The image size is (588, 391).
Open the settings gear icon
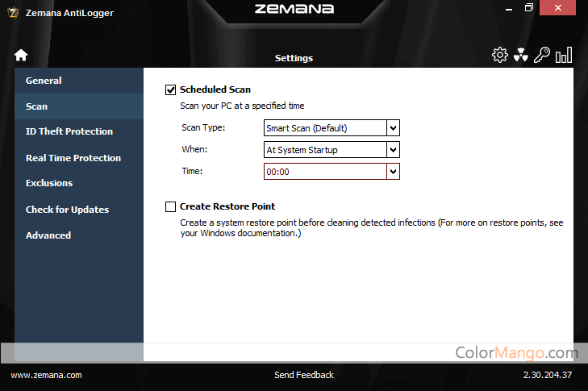pyautogui.click(x=500, y=55)
